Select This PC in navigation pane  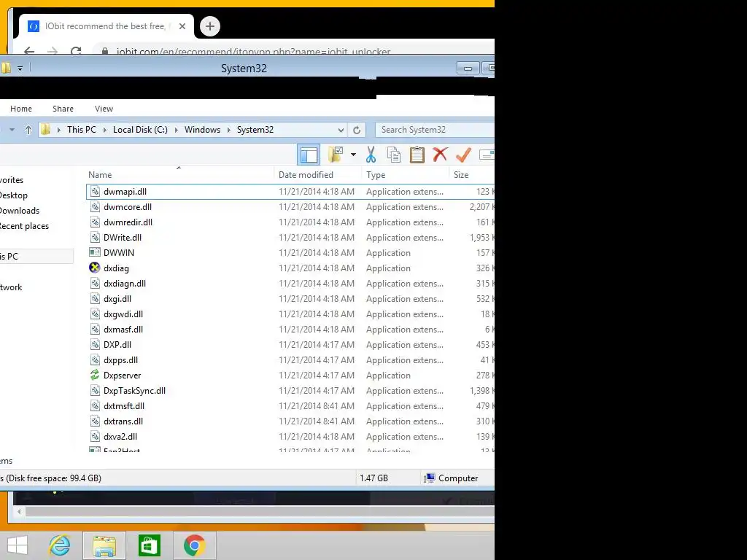point(36,256)
